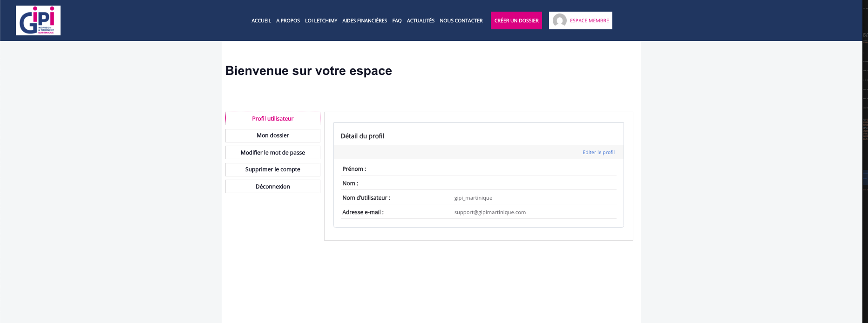Navigate to Loi Letchimy
The width and height of the screenshot is (868, 323).
[x=321, y=20]
